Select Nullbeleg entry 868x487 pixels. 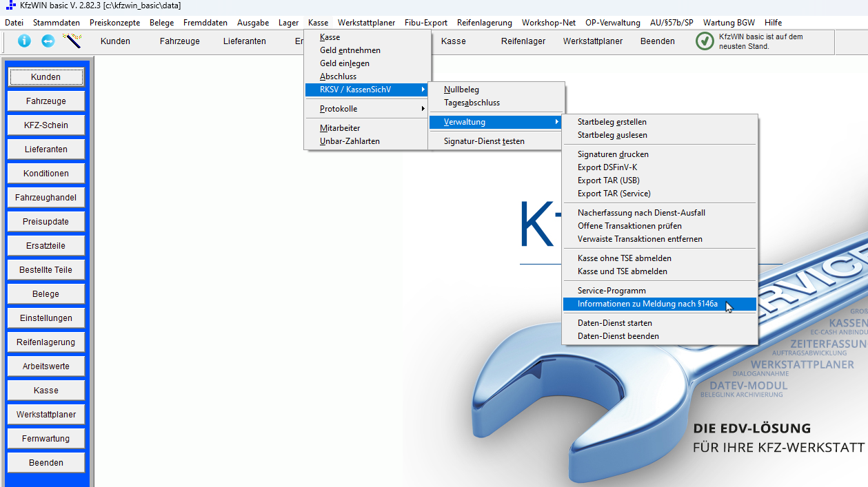pos(496,90)
